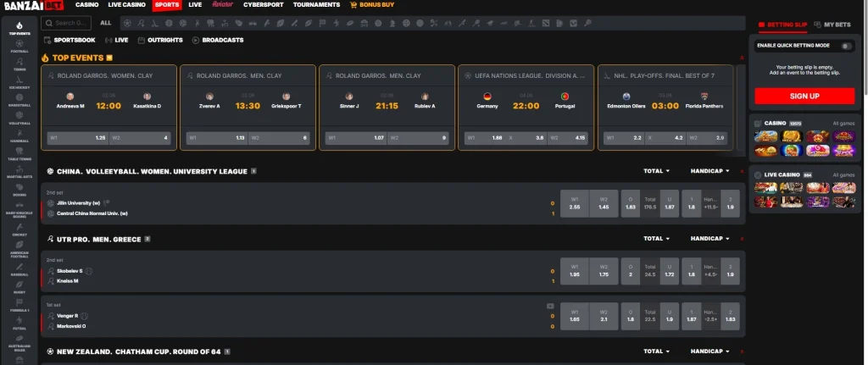This screenshot has width=868, height=365.
Task: Open Tournaments in top navigation
Action: pos(317,5)
